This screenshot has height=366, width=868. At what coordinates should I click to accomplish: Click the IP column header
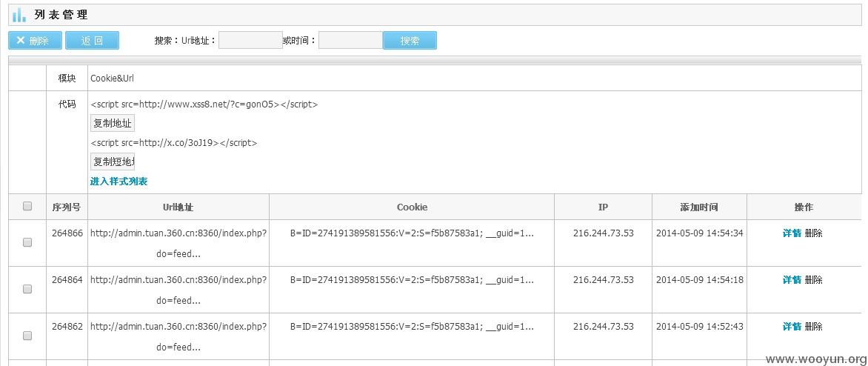click(603, 207)
